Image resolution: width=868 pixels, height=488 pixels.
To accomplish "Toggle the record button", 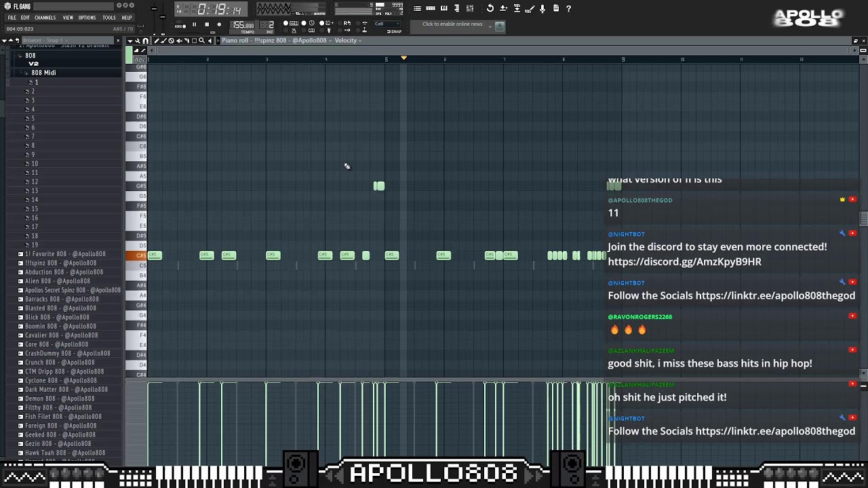I will click(219, 24).
